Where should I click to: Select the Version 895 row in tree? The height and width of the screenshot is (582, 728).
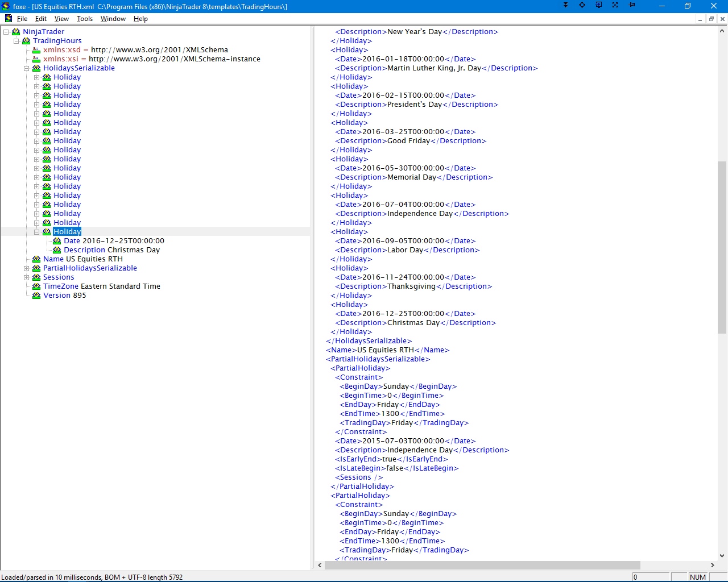[65, 296]
